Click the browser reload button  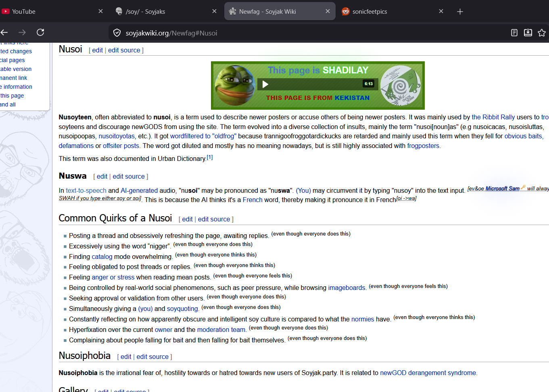click(40, 32)
